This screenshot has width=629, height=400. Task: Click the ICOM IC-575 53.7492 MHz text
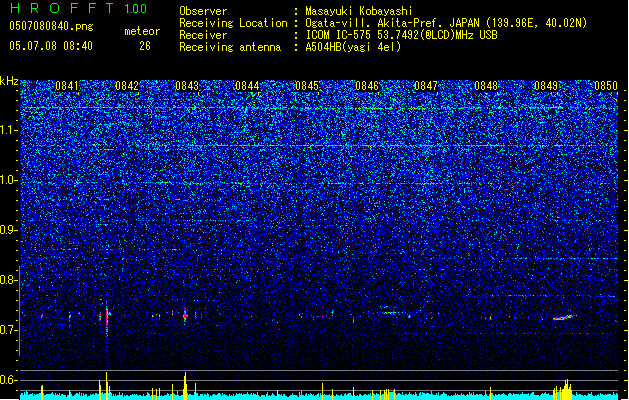tap(402, 35)
